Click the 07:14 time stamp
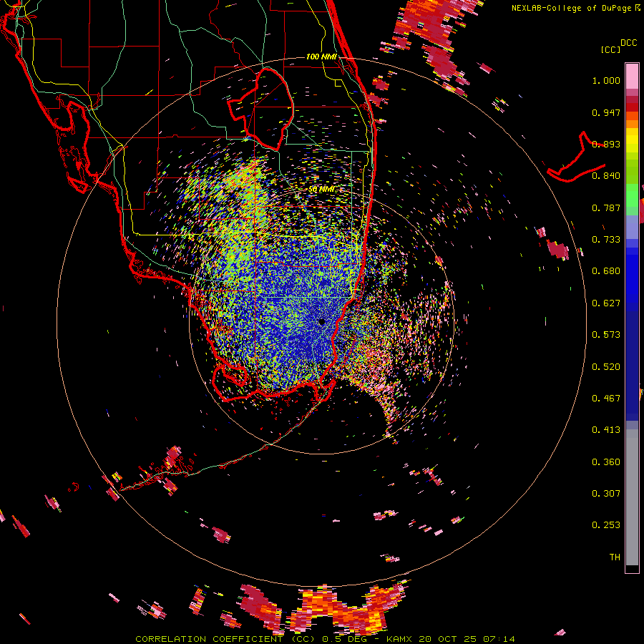The height and width of the screenshot is (644, 644). pyautogui.click(x=499, y=639)
